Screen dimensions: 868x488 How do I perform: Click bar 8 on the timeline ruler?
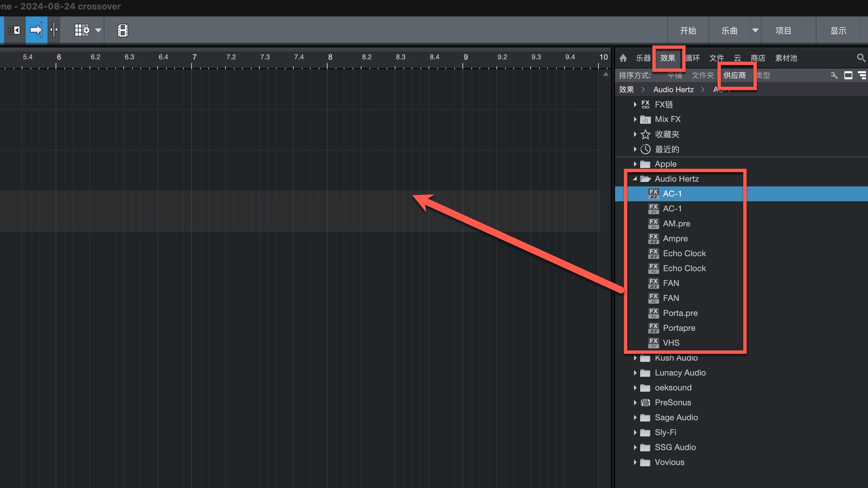(x=330, y=57)
